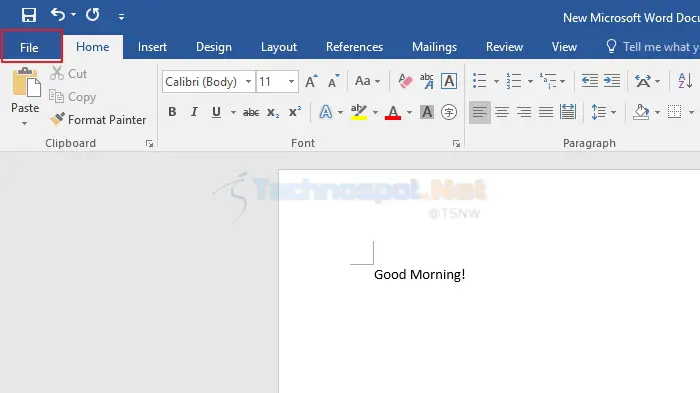Toggle Strikethrough formatting

coord(251,112)
